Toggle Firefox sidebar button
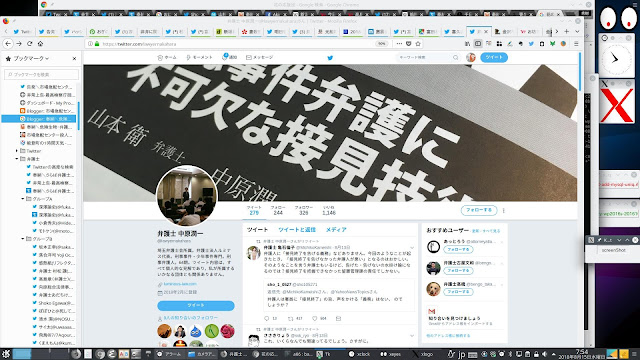640x360 pixels. click(478, 44)
